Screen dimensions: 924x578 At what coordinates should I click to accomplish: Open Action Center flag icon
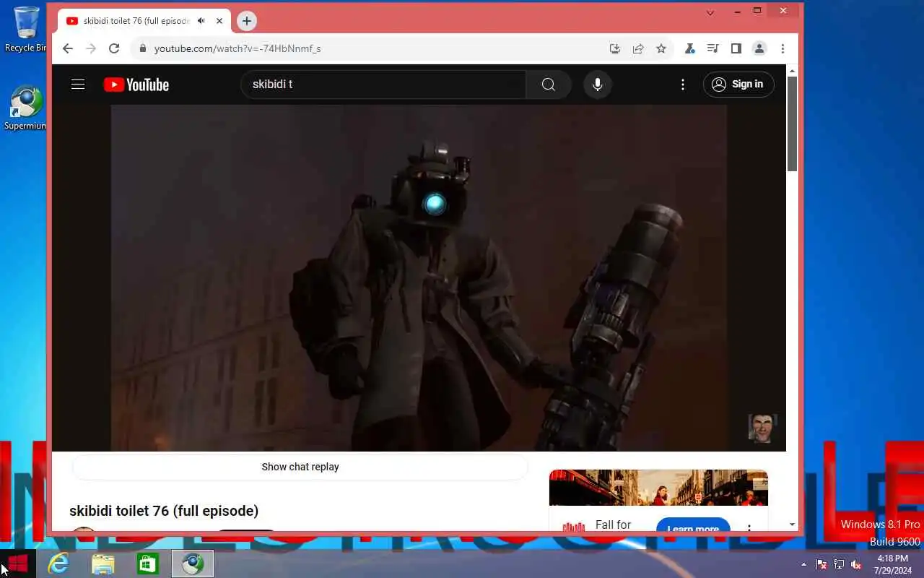coord(821,564)
